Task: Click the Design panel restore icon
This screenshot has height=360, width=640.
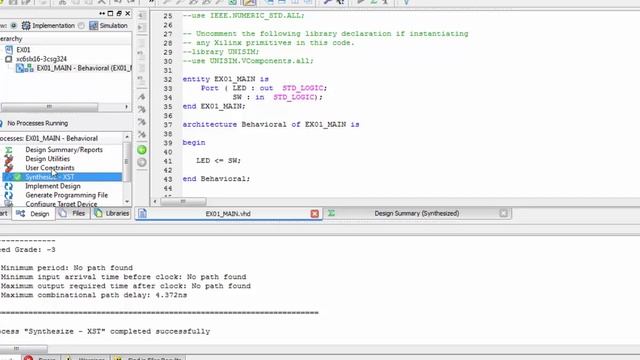Action: coord(119,13)
